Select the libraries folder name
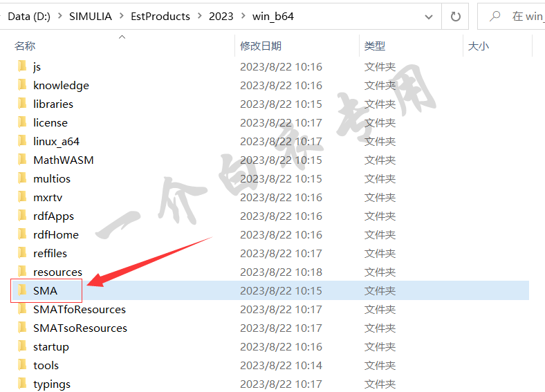Viewport: 545px width, 392px height. point(53,104)
